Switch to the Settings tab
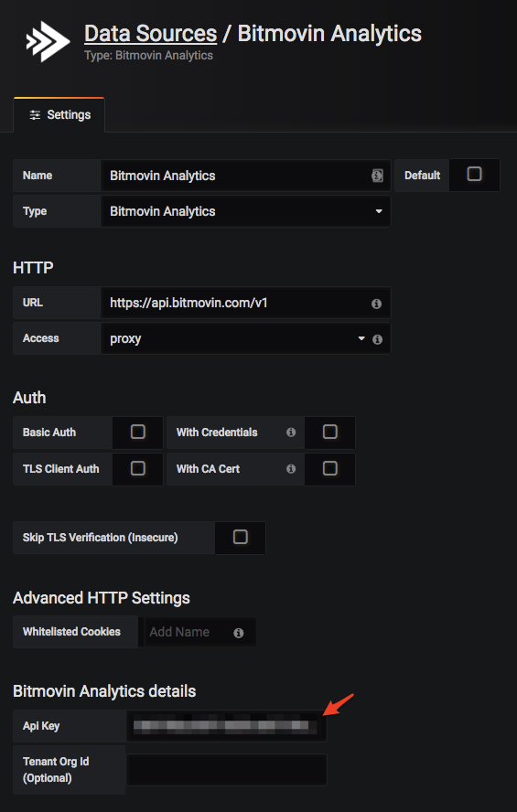 coord(59,115)
